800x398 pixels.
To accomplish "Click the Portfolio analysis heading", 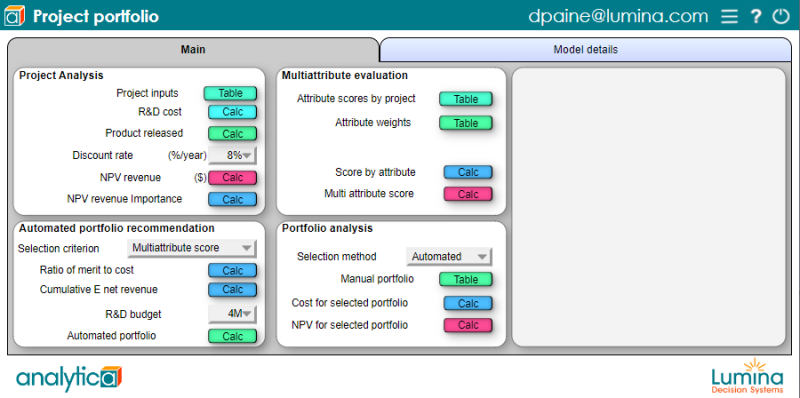I will pyautogui.click(x=328, y=229).
